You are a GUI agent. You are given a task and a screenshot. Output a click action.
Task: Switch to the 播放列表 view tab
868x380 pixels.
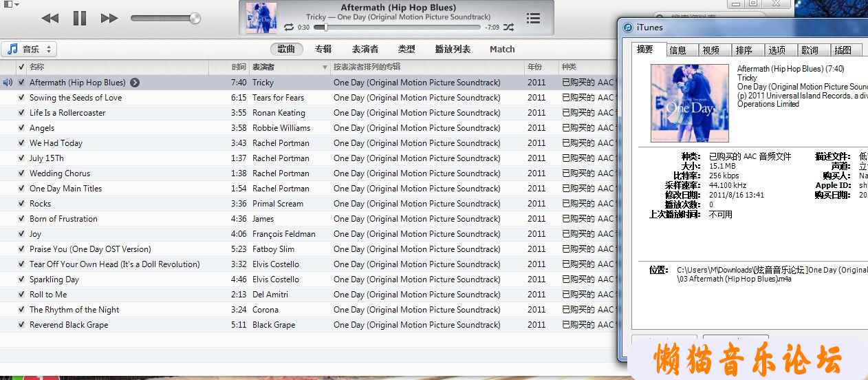pyautogui.click(x=453, y=50)
